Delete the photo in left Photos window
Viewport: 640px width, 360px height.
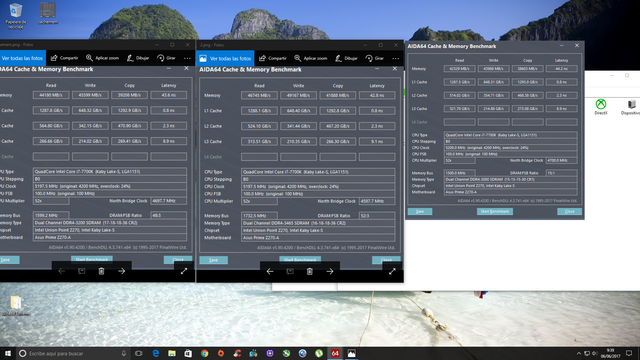coord(102,271)
